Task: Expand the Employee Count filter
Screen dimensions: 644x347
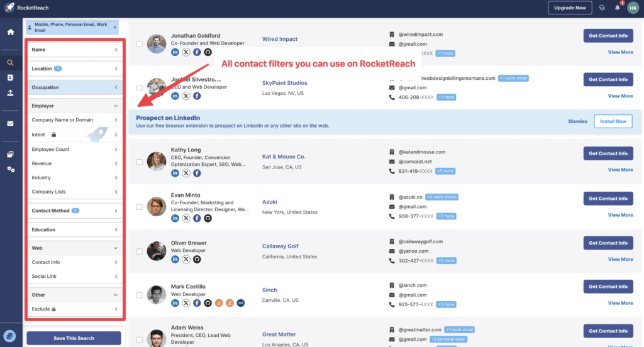Action: pyautogui.click(x=75, y=150)
